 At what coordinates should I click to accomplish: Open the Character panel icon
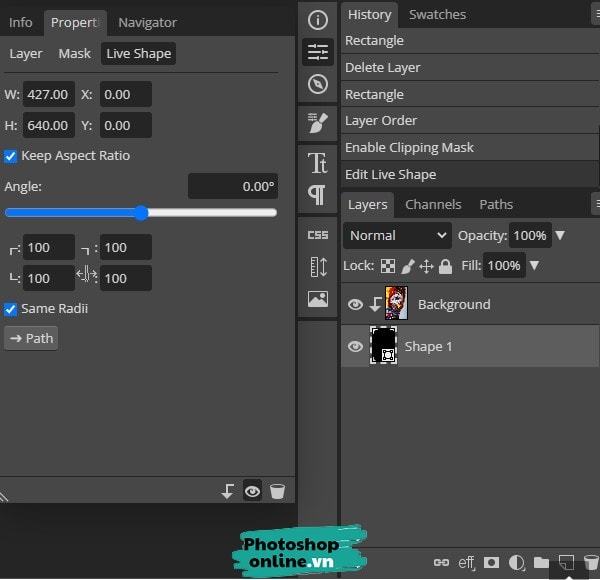tap(317, 163)
